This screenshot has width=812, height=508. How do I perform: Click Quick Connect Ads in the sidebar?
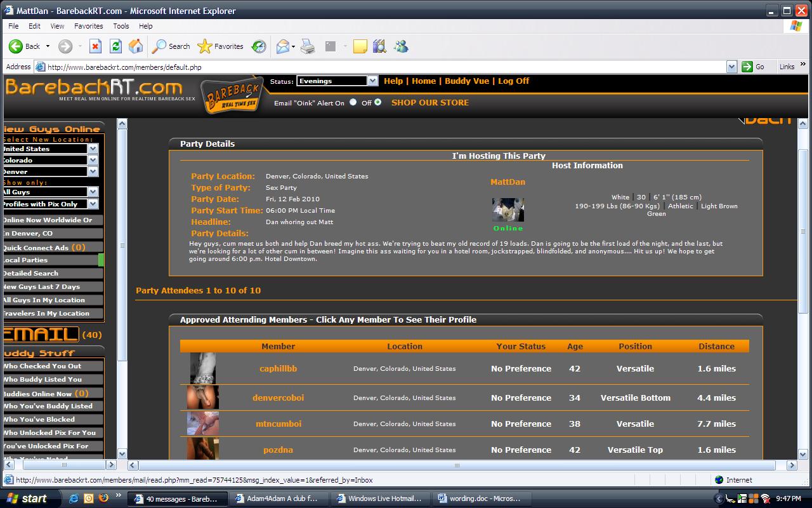coord(53,247)
